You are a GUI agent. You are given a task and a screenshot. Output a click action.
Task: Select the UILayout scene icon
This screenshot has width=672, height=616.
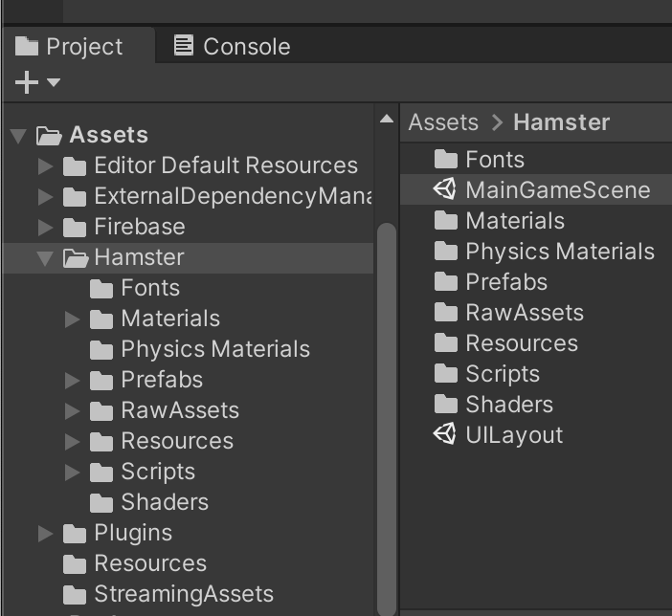445,435
